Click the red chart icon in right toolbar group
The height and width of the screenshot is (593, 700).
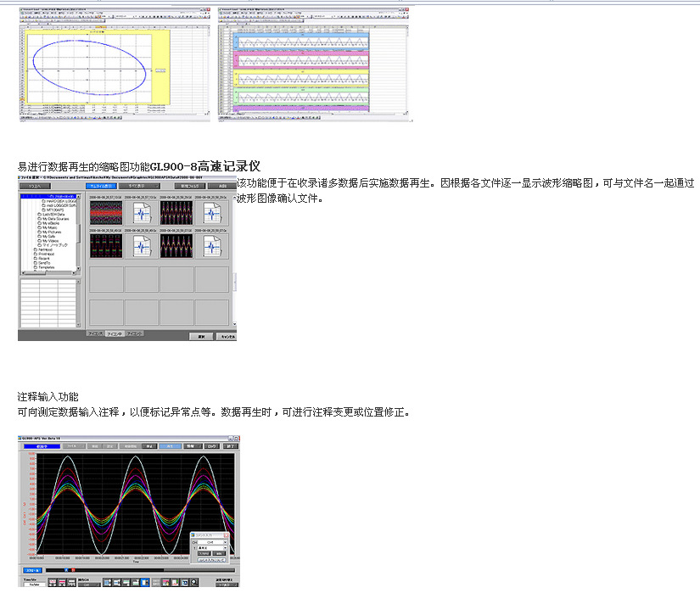[175, 582]
